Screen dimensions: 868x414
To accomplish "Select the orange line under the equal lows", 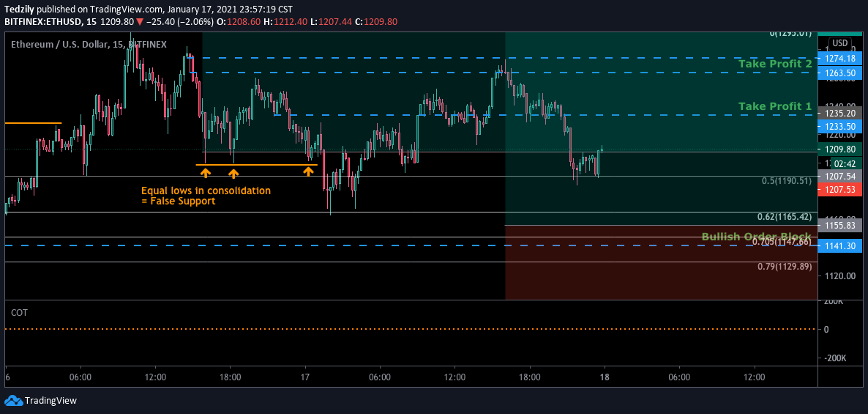I will (257, 165).
